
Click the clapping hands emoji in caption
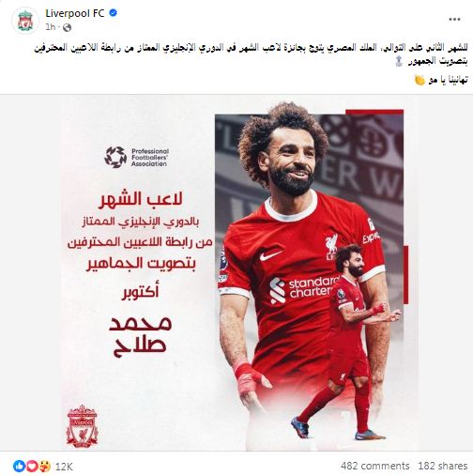[x=420, y=80]
